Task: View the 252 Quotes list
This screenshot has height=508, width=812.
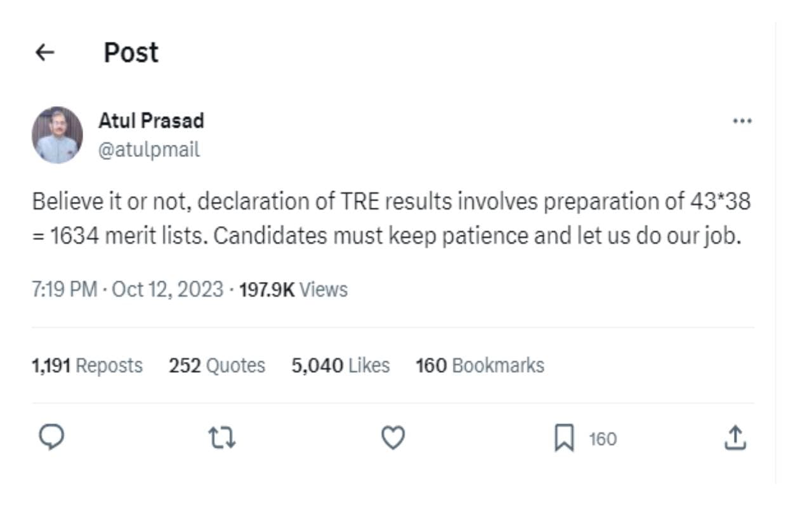Action: point(216,366)
